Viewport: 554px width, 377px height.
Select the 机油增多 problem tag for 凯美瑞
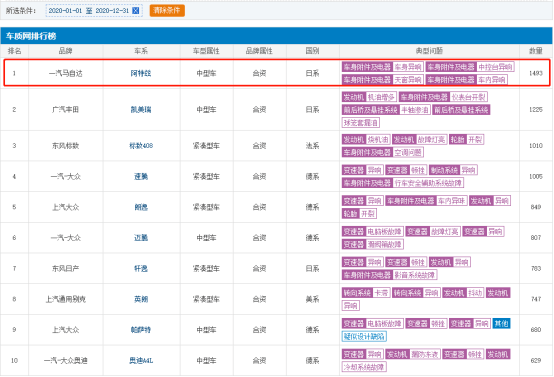point(381,97)
